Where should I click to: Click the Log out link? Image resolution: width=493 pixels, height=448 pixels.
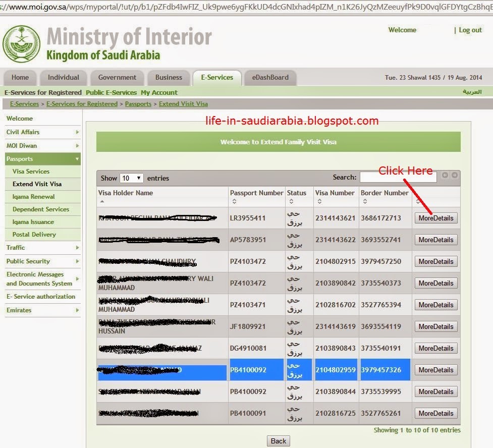click(x=470, y=30)
